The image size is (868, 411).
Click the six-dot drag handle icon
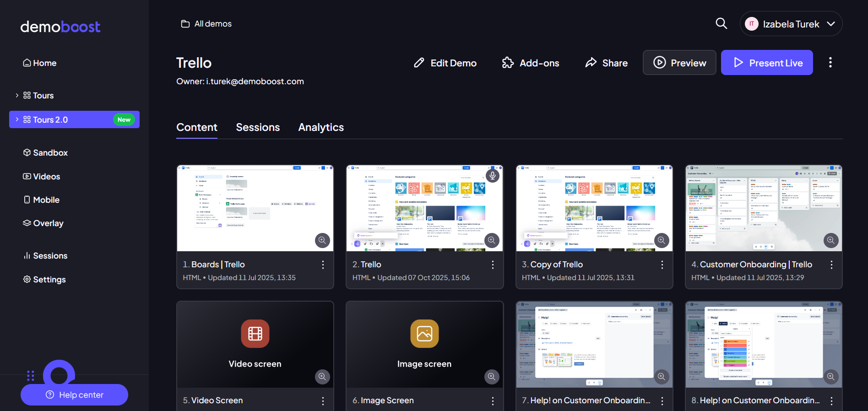coord(31,376)
